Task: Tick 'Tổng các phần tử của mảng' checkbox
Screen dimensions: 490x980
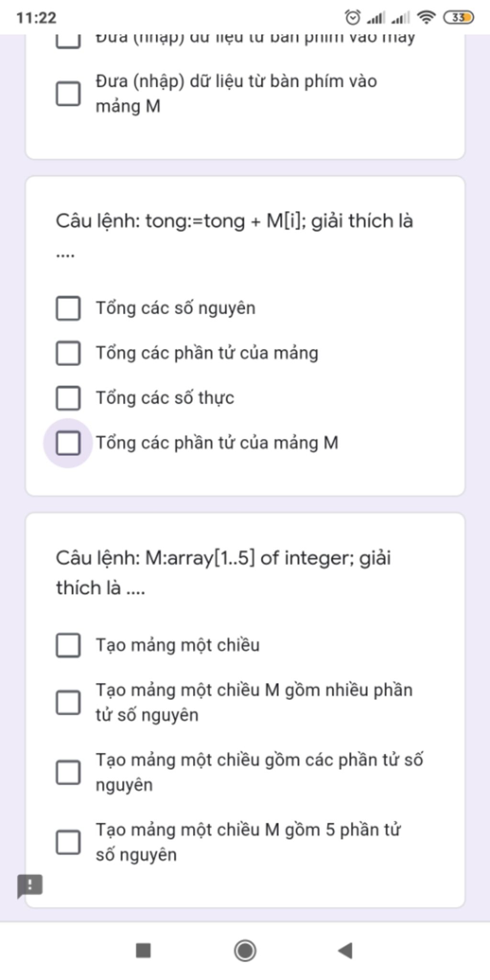Action: coord(68,353)
